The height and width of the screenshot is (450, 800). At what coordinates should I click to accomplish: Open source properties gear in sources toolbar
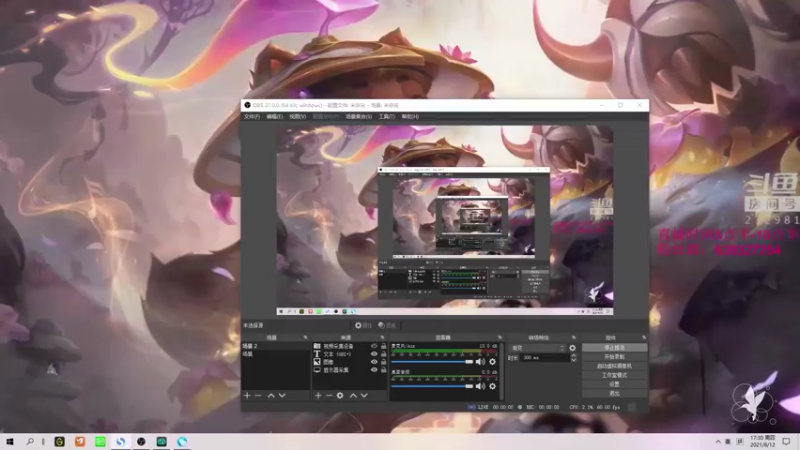pos(340,395)
